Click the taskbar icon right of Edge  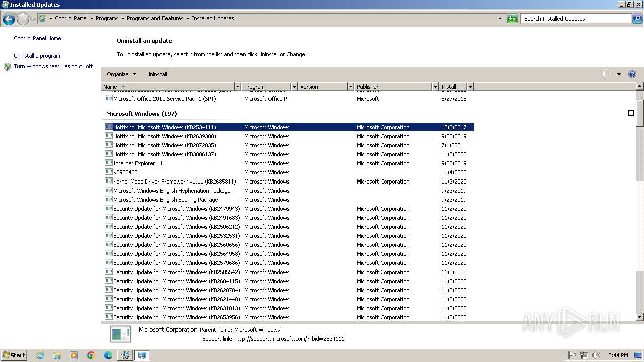125,355
